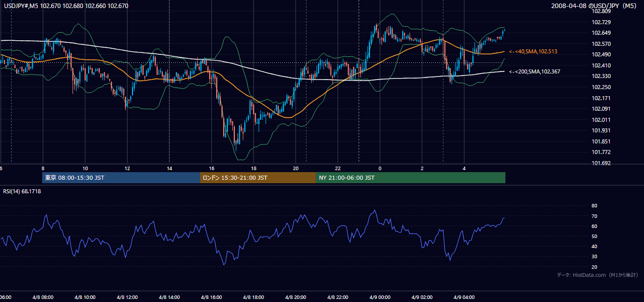Image resolution: width=644 pixels, height=302 pixels.
Task: Click hour label 0 under price chart
Action: (380, 168)
